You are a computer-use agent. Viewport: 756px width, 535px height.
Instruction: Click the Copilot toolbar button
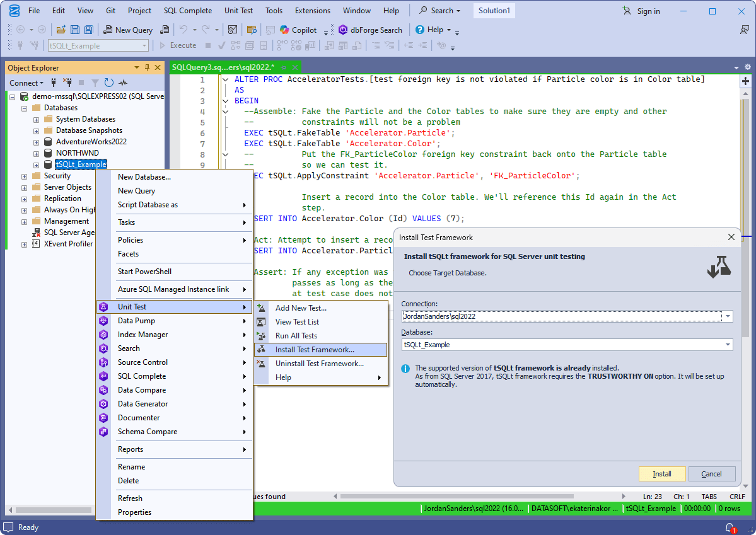[x=298, y=30]
